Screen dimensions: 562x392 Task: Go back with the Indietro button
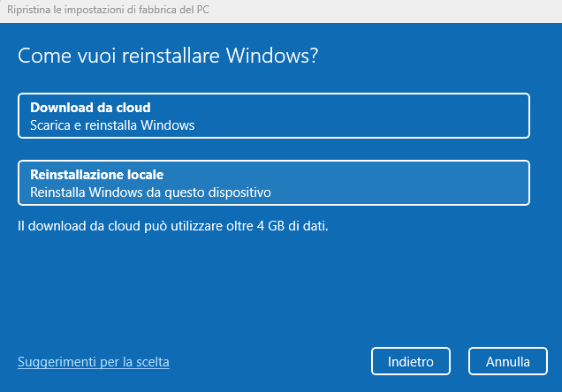click(x=410, y=361)
